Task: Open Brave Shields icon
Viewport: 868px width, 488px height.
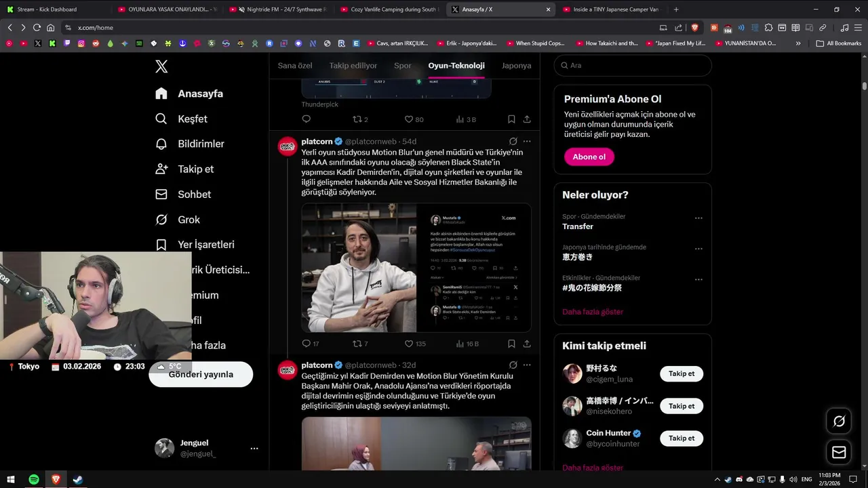Action: [694, 28]
